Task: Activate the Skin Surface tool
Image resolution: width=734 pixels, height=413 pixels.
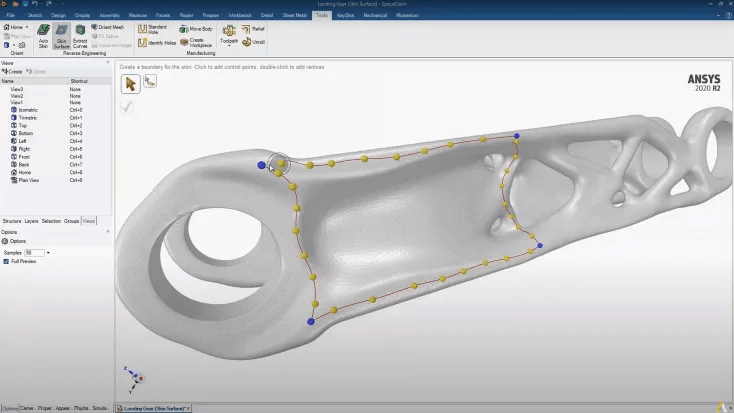Action: click(x=61, y=35)
